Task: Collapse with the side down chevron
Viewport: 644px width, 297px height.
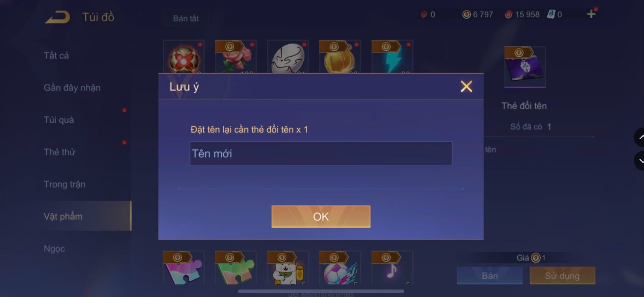Action: pyautogui.click(x=640, y=161)
